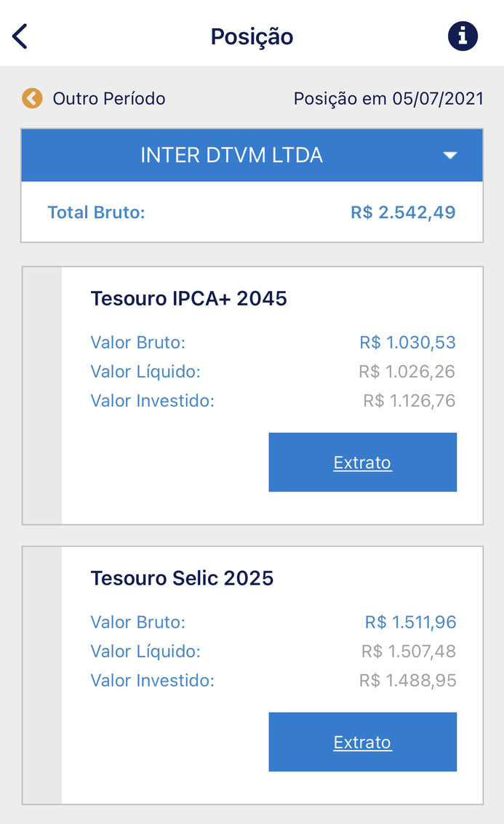Open Extrato for Tesouro Selic 2025

(363, 742)
